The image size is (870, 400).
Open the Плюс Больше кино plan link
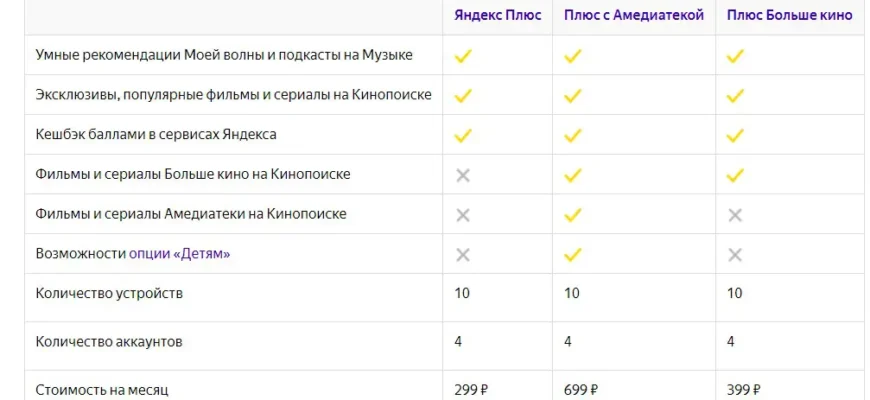tap(790, 15)
